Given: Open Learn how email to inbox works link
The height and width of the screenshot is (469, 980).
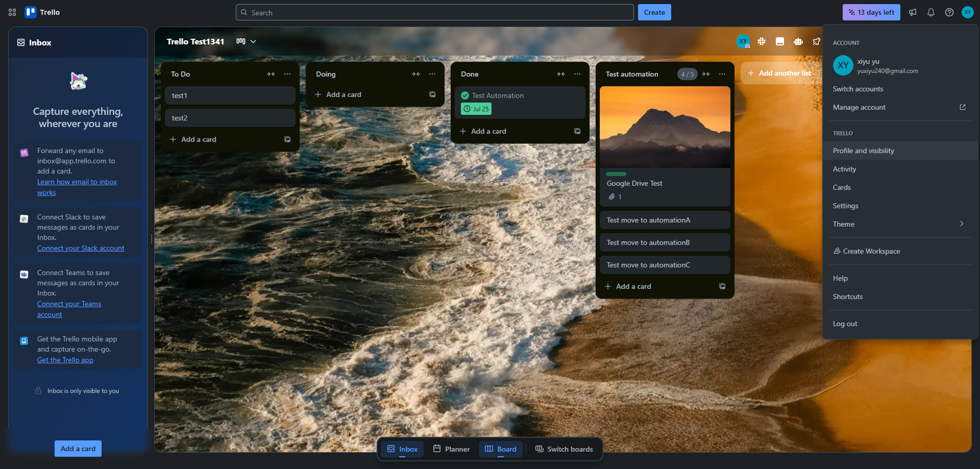Looking at the screenshot, I should [x=77, y=187].
